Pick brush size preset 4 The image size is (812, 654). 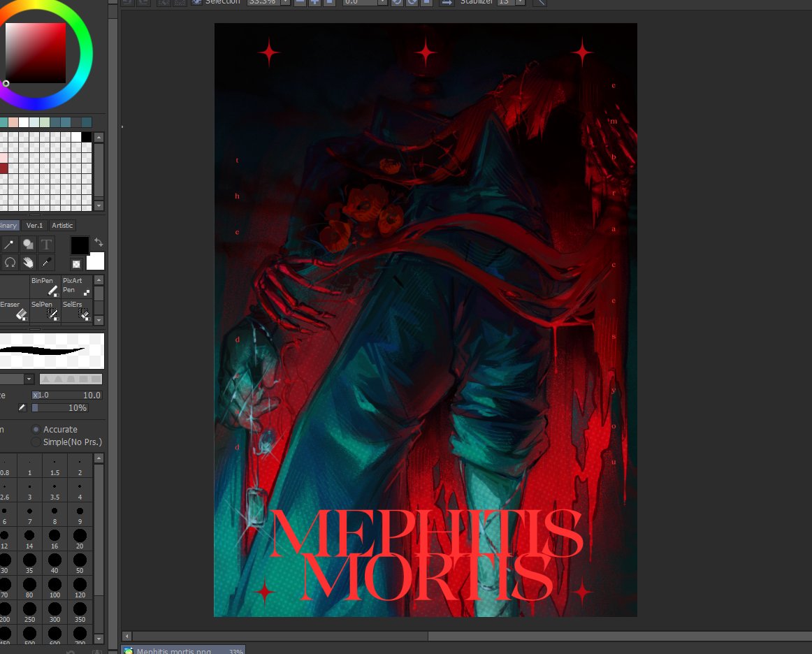point(80,491)
